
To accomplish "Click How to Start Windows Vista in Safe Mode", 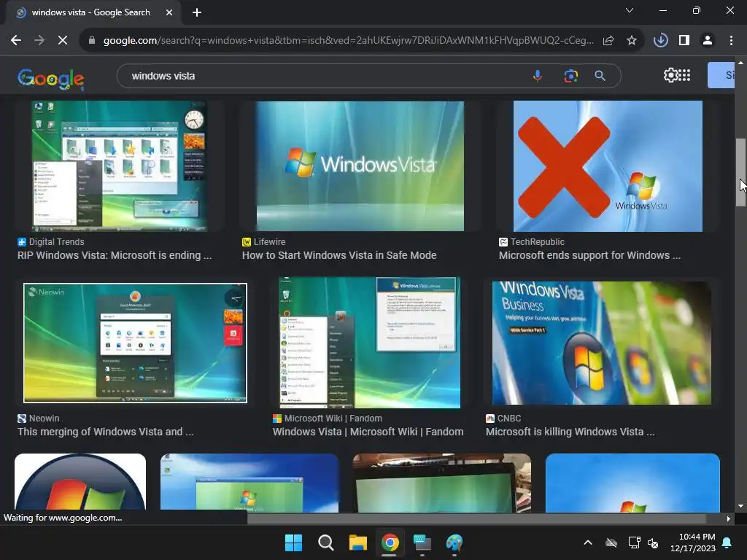I will tap(339, 255).
